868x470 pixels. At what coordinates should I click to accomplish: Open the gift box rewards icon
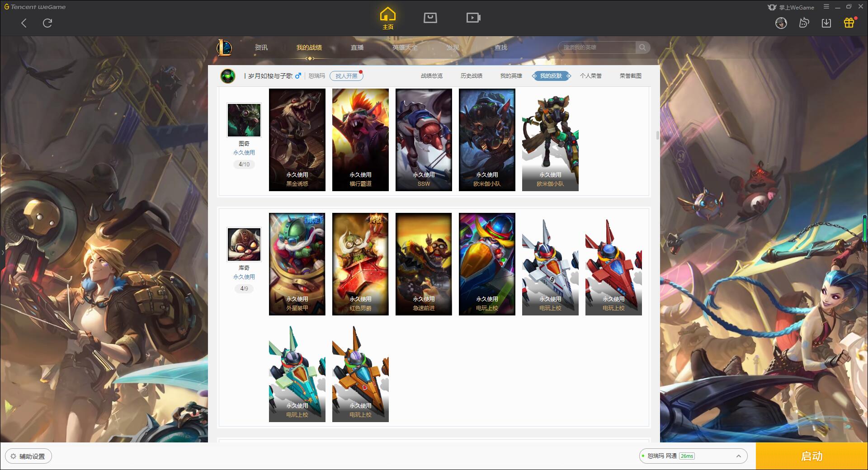(849, 23)
